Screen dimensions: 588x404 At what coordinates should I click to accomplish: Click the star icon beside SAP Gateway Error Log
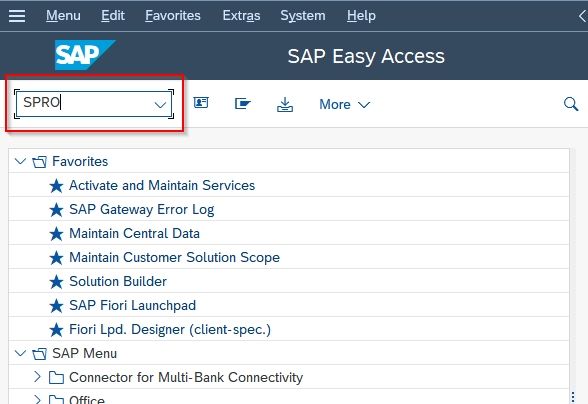pos(56,209)
